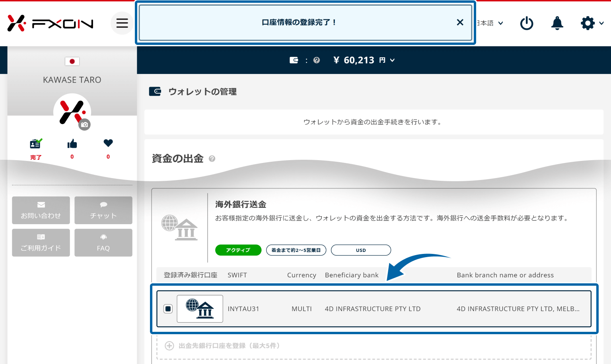Screen dimensions: 611x364
Task: Click the MULTI currency cell
Action: (x=302, y=309)
